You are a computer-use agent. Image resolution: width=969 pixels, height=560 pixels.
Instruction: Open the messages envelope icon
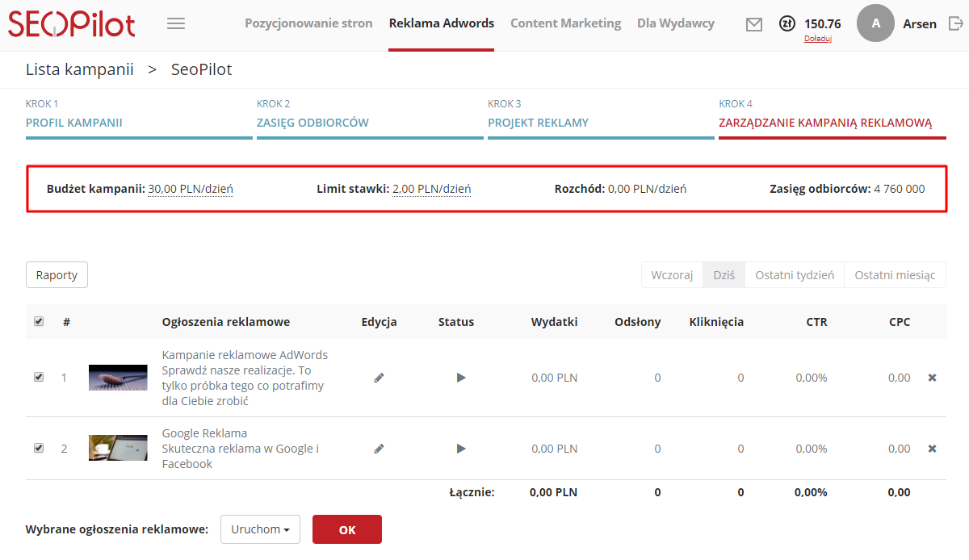754,24
